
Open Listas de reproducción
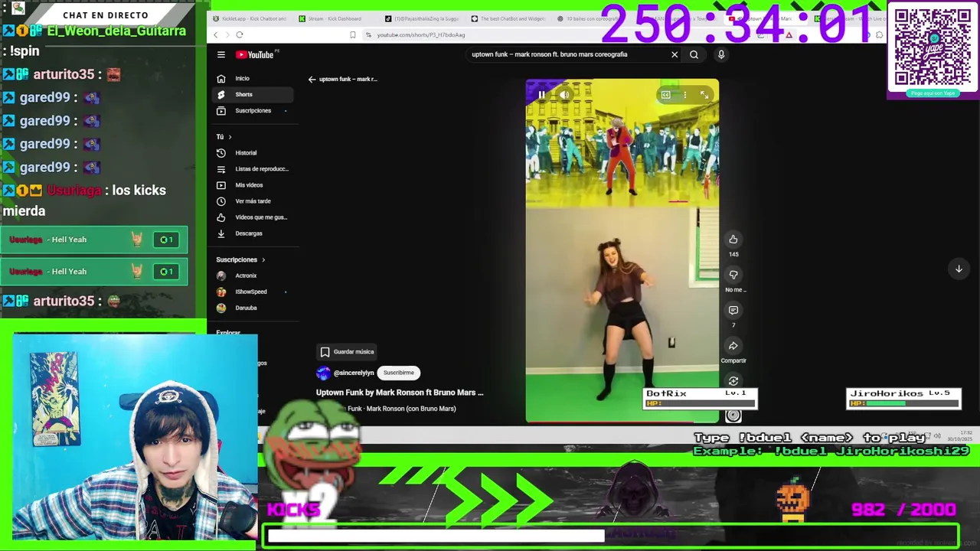pos(253,168)
